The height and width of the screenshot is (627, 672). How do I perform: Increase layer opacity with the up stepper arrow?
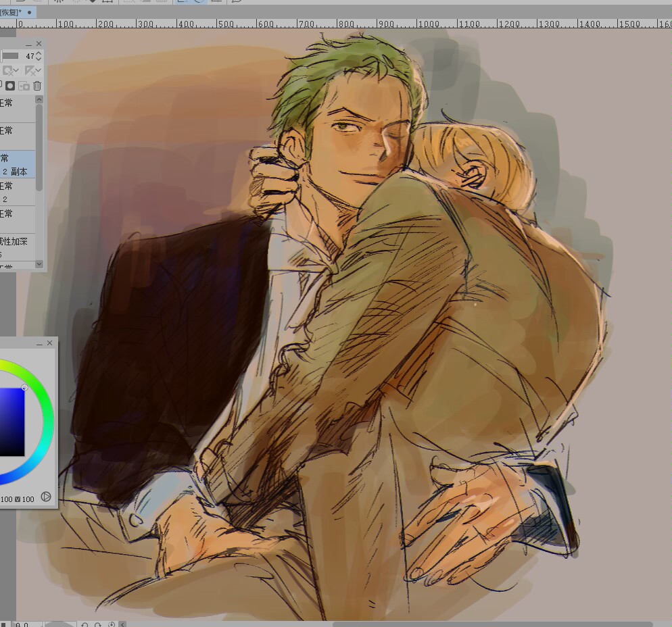39,53
